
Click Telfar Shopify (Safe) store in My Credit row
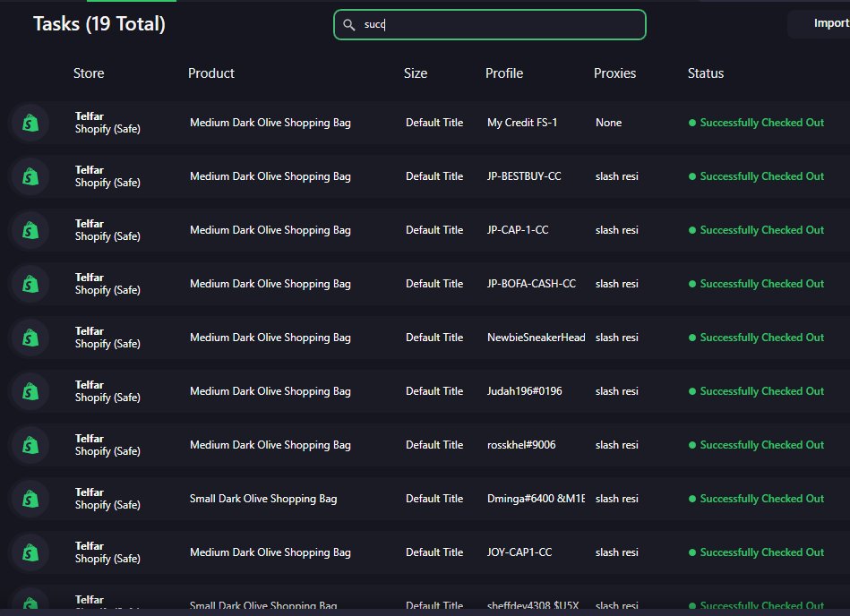tap(107, 123)
